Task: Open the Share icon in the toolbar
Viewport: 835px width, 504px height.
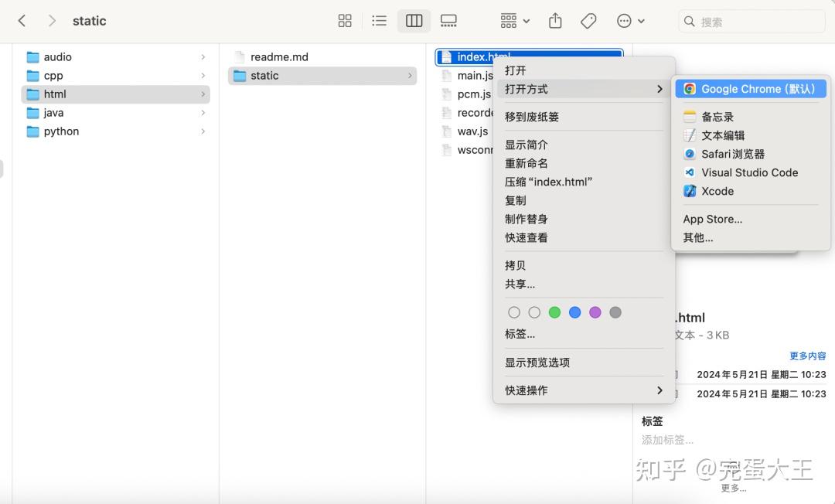Action: click(x=555, y=21)
